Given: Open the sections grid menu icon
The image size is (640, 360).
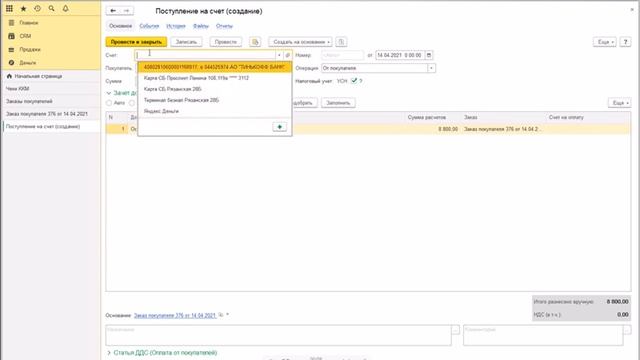Looking at the screenshot, I should click(9, 8).
